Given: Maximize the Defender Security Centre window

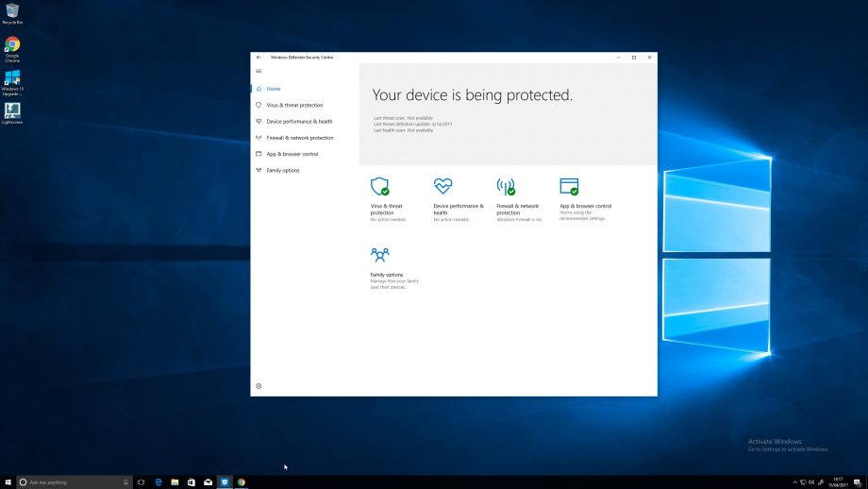Looking at the screenshot, I should point(634,57).
